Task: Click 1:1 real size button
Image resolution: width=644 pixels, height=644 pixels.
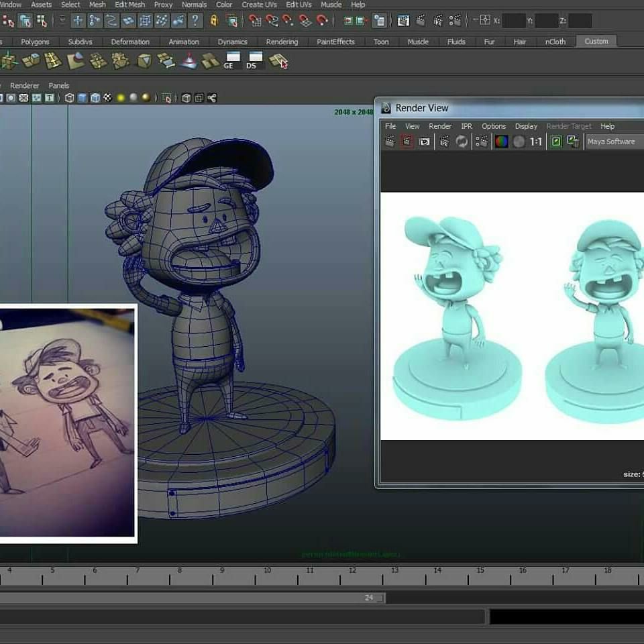Action: click(535, 142)
